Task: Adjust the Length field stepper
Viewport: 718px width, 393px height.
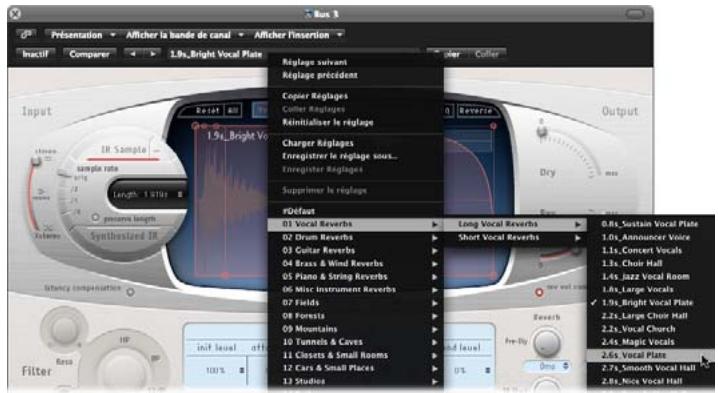Action: pos(180,195)
